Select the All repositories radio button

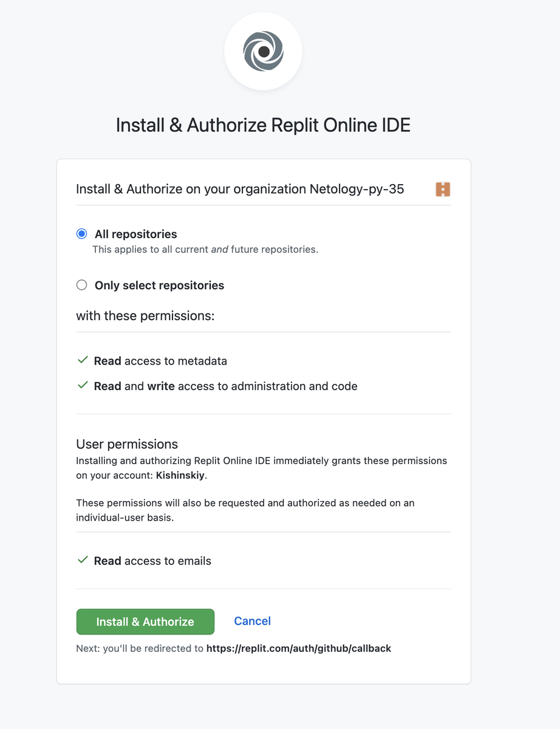(x=81, y=234)
